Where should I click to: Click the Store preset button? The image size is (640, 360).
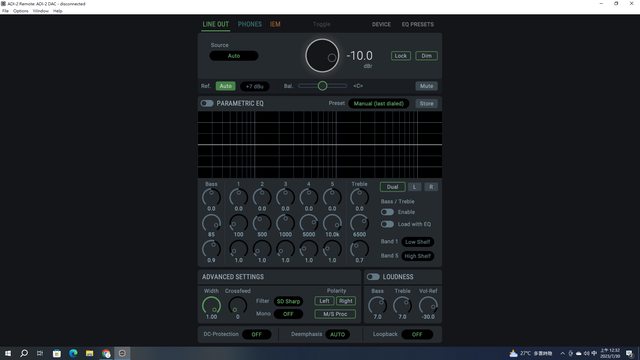427,104
